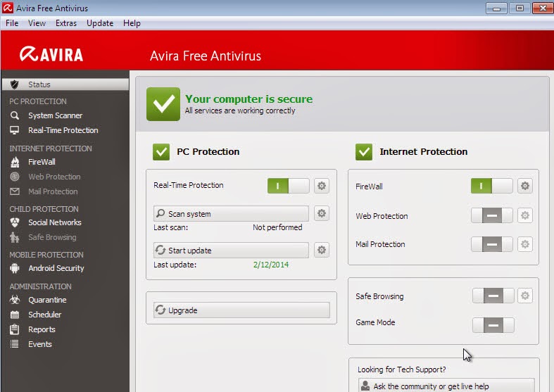
Task: Open Start update settings gear
Action: tap(322, 250)
